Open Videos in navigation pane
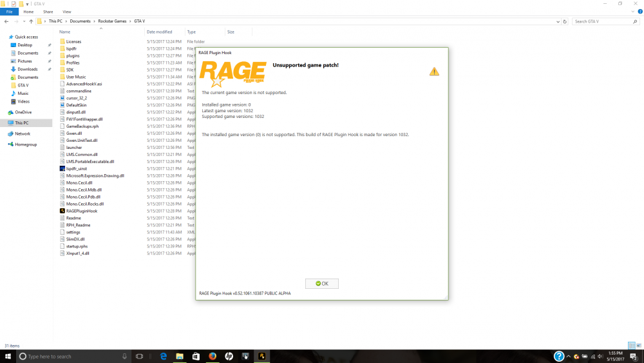This screenshot has height=363, width=644. pos(23,101)
